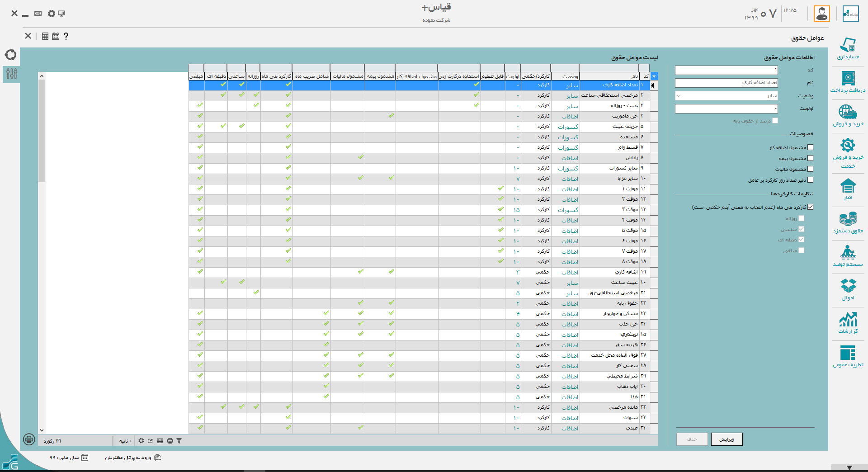Uncheck the کارکرد طی ماه checkbox
Viewport: 868px width, 472px height.
pyautogui.click(x=811, y=207)
